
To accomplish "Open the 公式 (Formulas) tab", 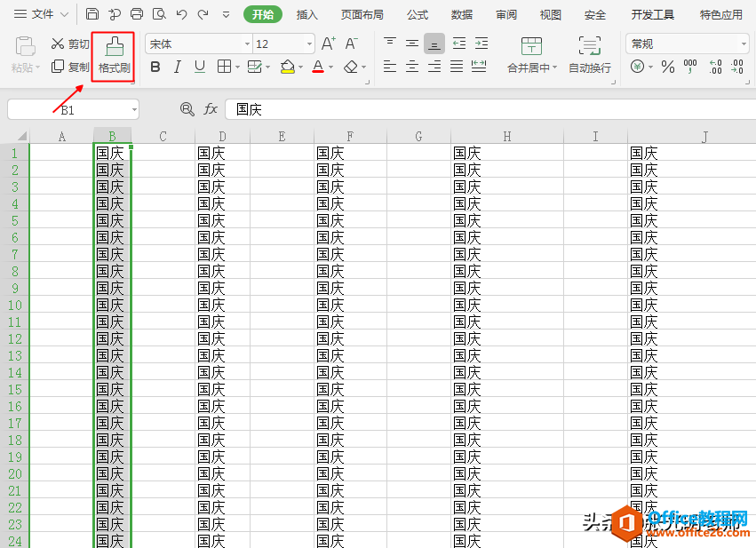I will [417, 14].
